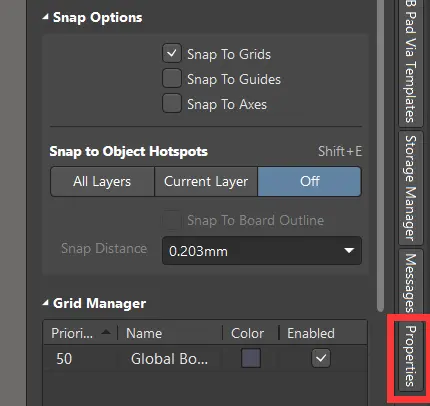Enable the Snap To Axes checkbox
This screenshot has width=430, height=406.
[x=172, y=103]
